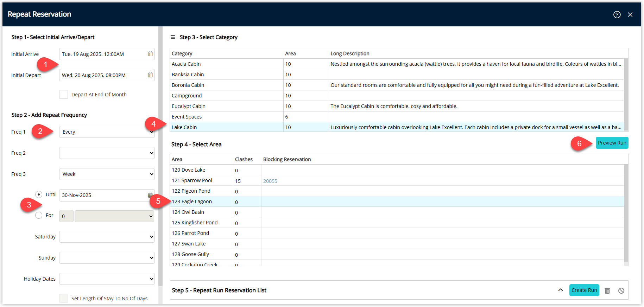Open the Sunday dropdown
644x307 pixels.
[107, 258]
